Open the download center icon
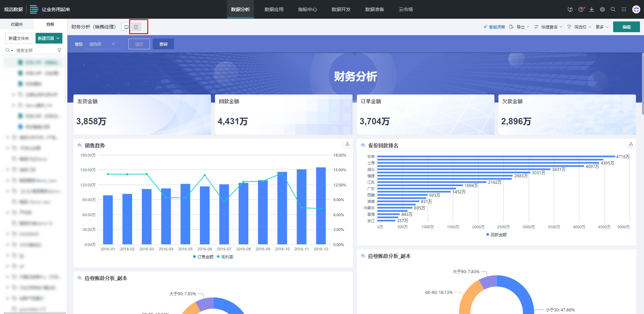Screen dimensions: 644x314 pos(592,9)
